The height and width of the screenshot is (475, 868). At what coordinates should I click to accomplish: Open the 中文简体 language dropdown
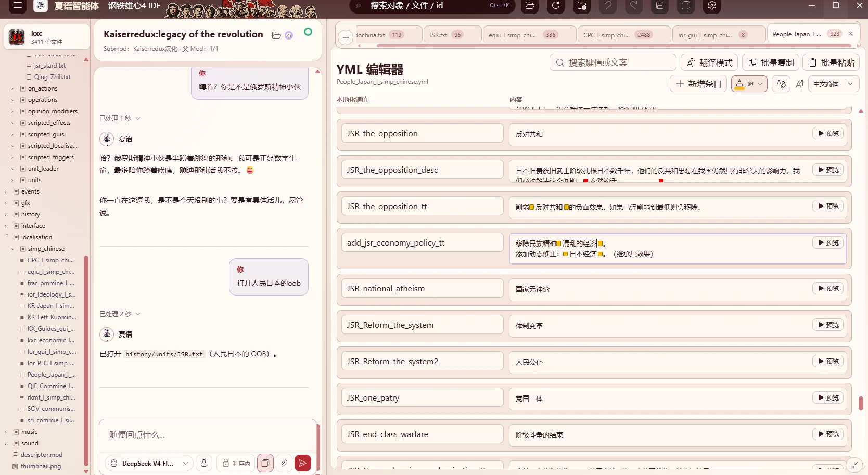[x=833, y=84]
